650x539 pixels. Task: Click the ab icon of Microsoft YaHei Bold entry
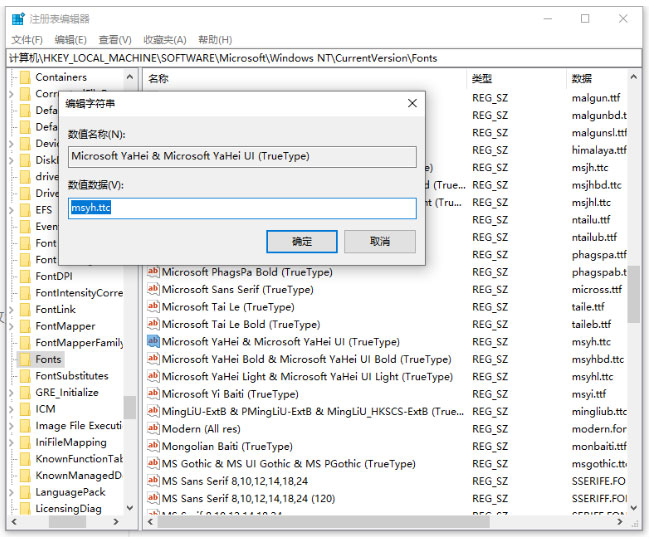point(153,359)
